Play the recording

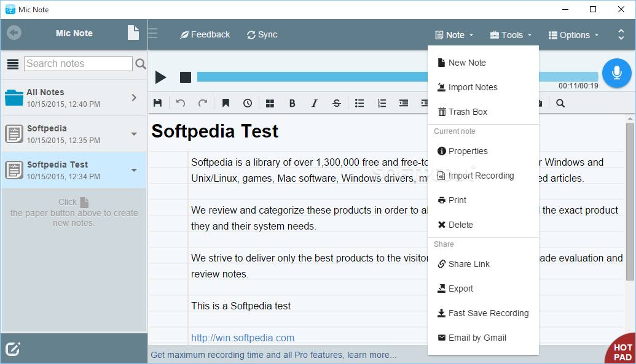(160, 77)
